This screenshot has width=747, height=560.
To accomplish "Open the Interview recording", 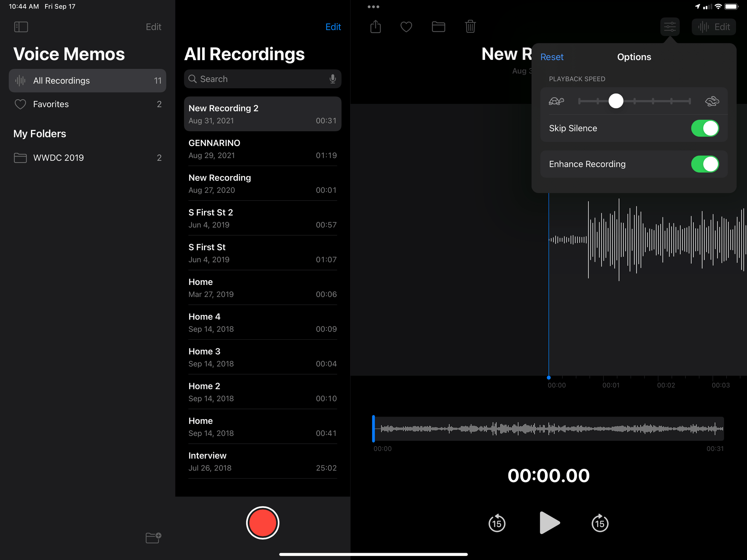I will coord(263,461).
